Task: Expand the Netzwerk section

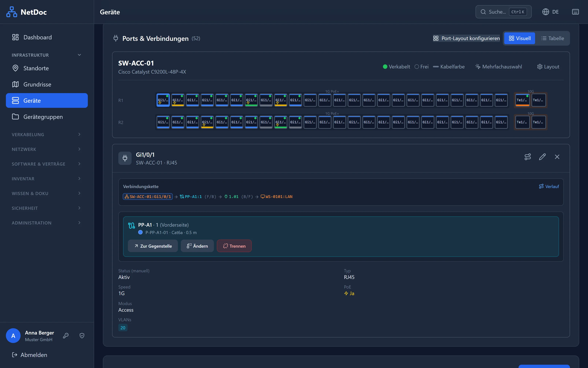Action: (47, 149)
